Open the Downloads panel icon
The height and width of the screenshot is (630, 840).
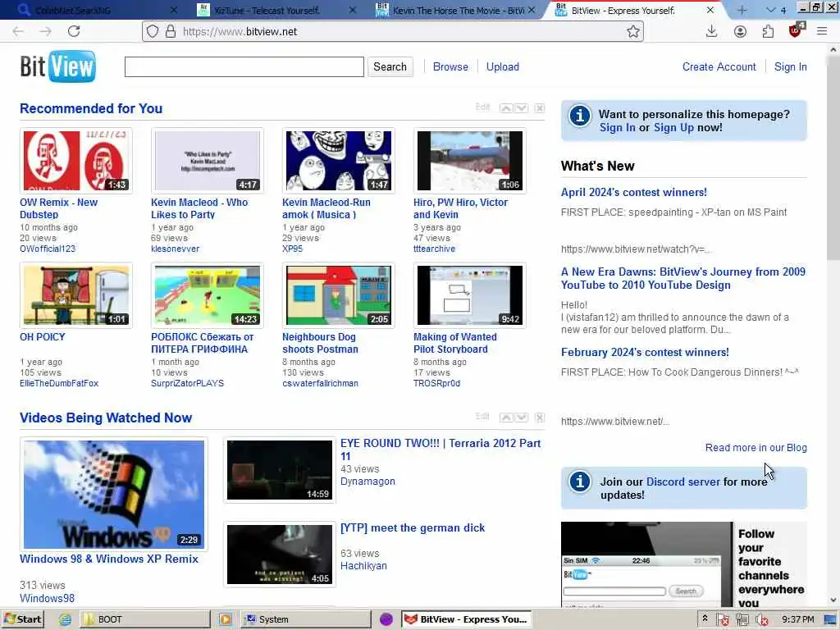[x=711, y=32]
